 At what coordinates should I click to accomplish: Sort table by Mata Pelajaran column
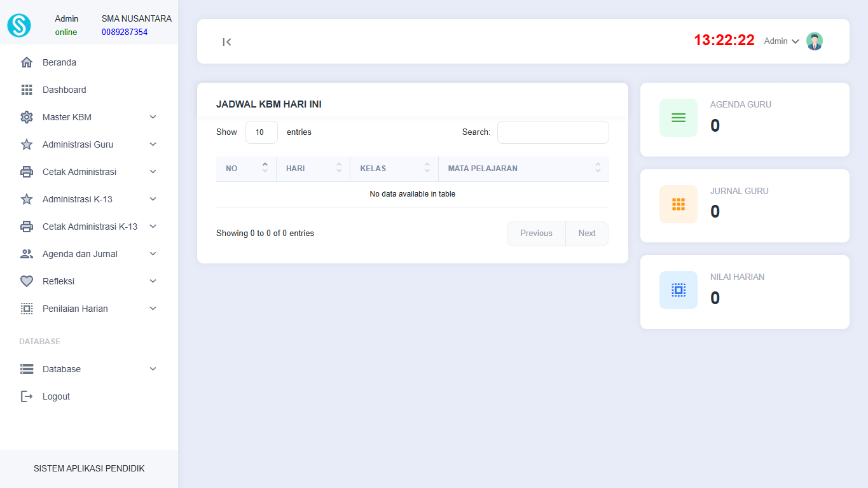pos(523,169)
